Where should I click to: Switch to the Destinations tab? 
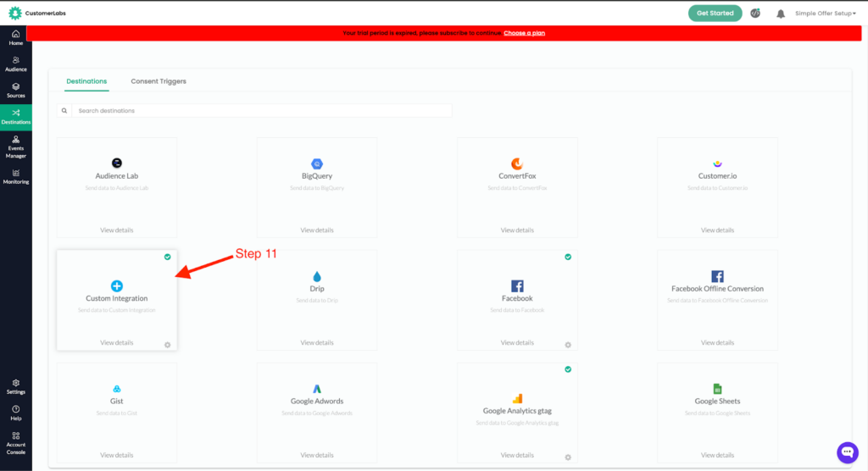click(86, 81)
